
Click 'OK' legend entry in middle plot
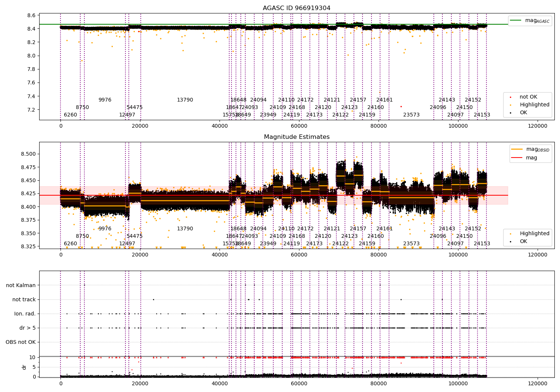tap(517, 242)
